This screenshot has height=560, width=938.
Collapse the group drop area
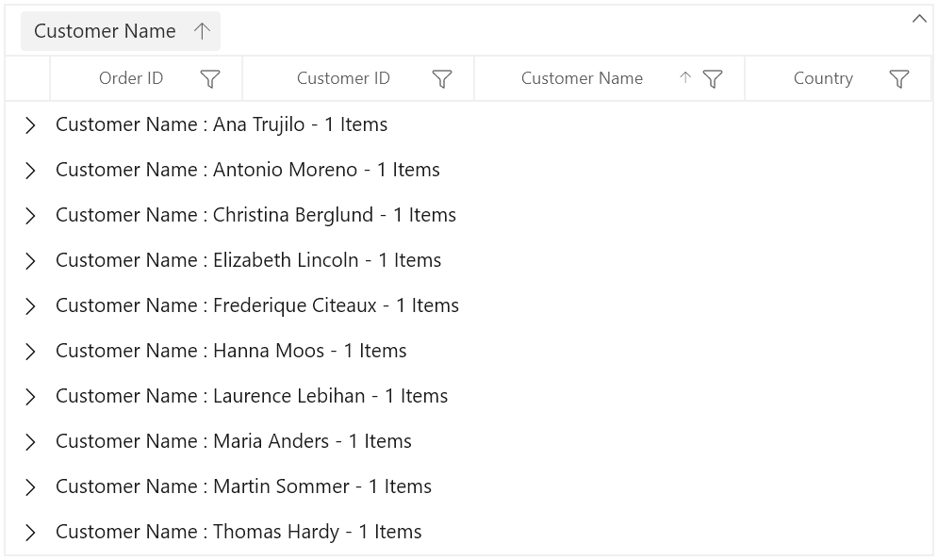[x=919, y=19]
